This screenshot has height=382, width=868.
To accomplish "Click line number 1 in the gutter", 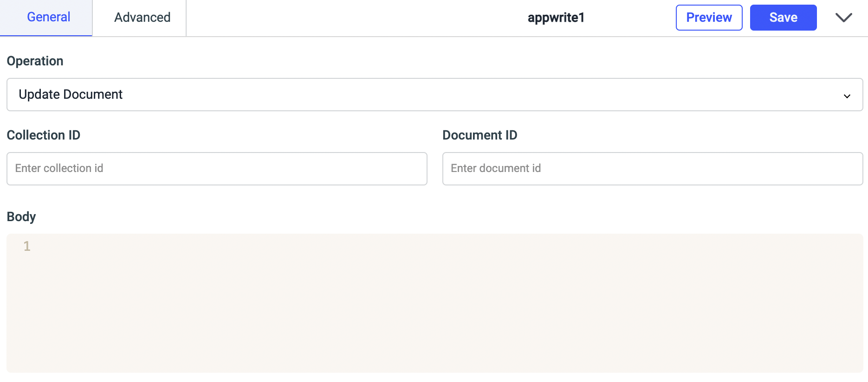I will click(x=27, y=246).
